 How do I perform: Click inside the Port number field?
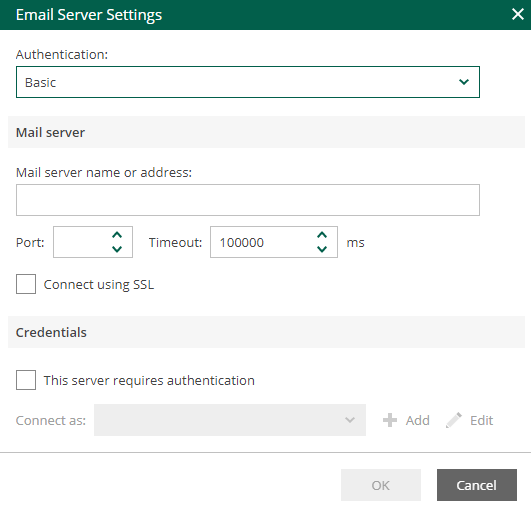tap(81, 242)
